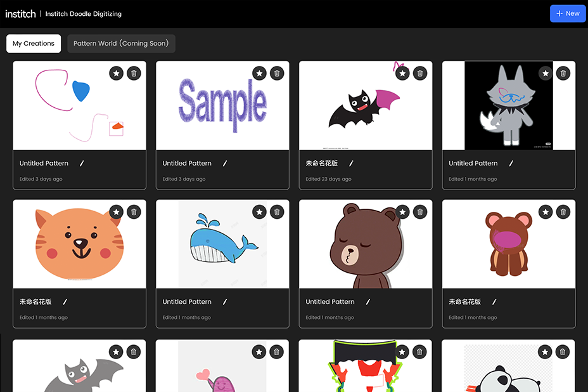Toggle favorite star on sleeping brown bear
Viewport: 588px width, 392px height.
(402, 212)
